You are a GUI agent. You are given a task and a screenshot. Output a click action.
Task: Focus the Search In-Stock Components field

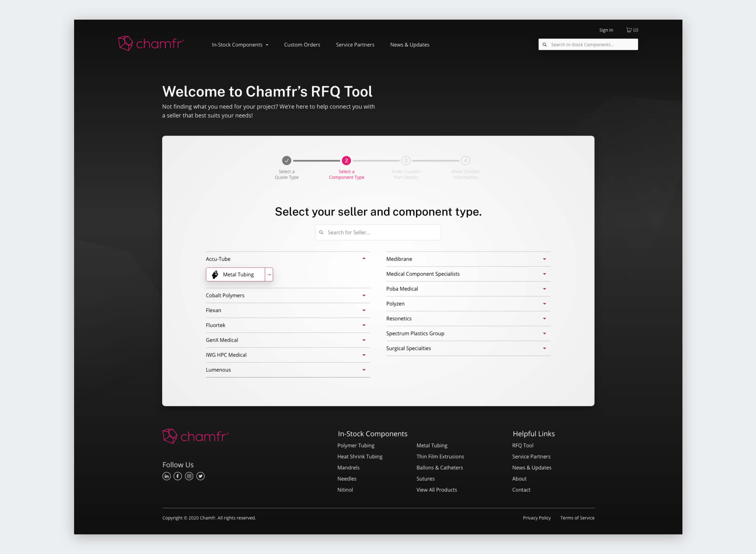(588, 44)
